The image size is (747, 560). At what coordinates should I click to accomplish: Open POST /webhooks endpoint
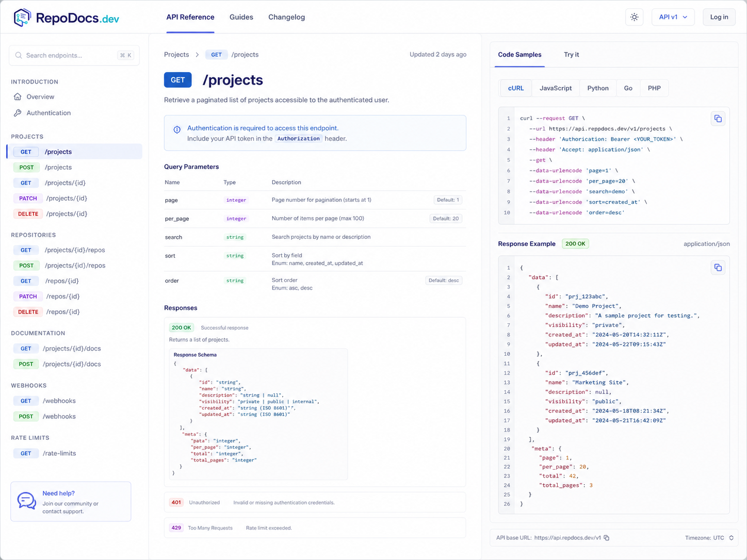44,416
